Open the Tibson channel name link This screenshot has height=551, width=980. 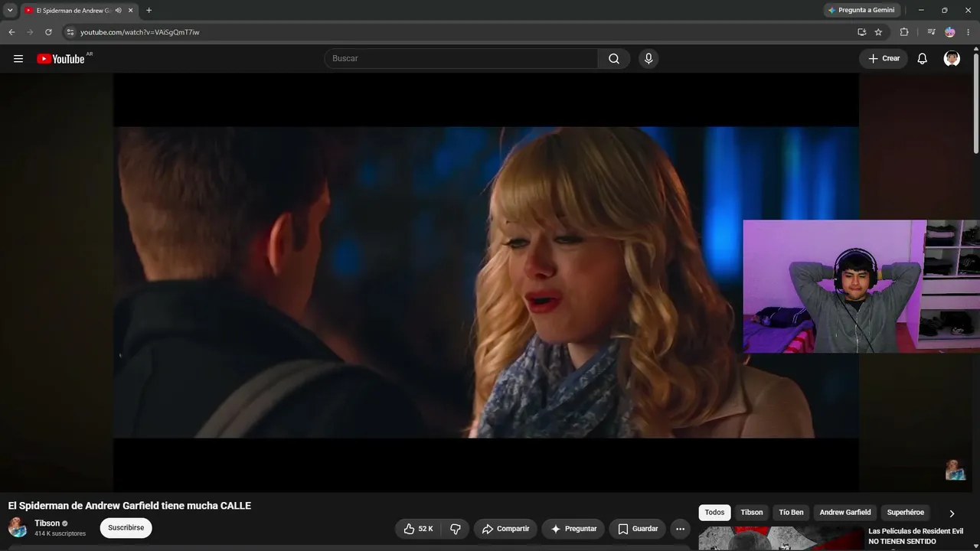pyautogui.click(x=47, y=523)
